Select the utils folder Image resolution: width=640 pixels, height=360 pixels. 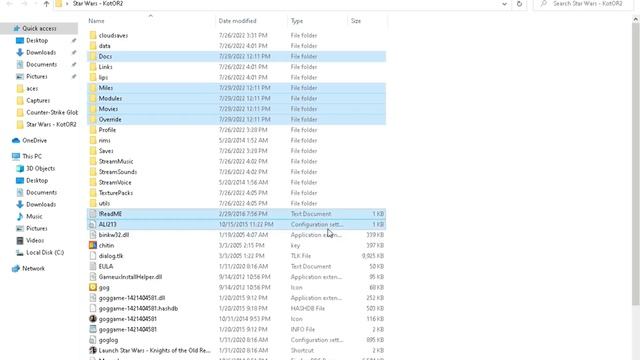pos(104,203)
